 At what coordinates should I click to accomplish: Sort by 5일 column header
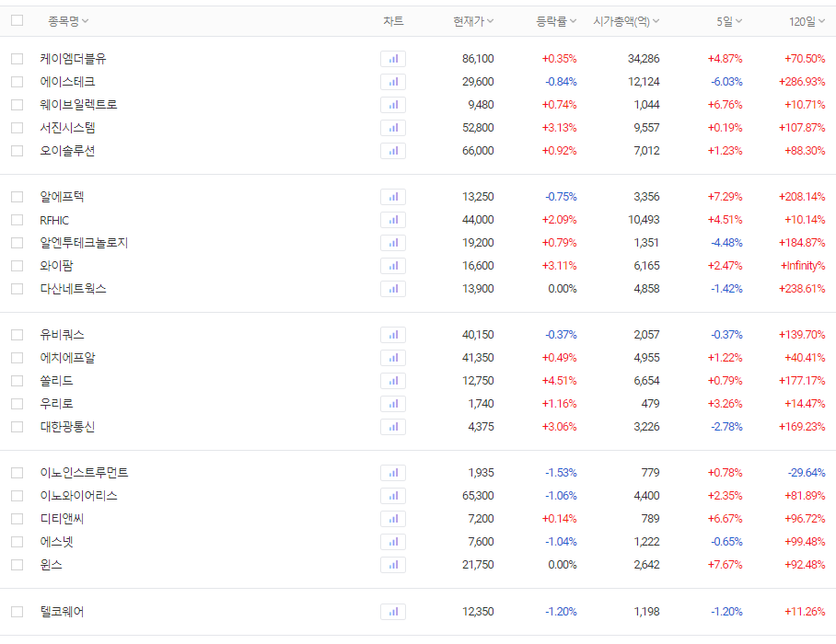click(x=729, y=21)
